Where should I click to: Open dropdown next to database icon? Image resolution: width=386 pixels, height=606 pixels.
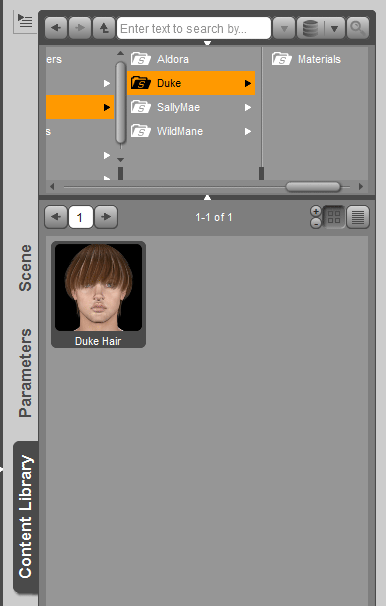(x=335, y=28)
